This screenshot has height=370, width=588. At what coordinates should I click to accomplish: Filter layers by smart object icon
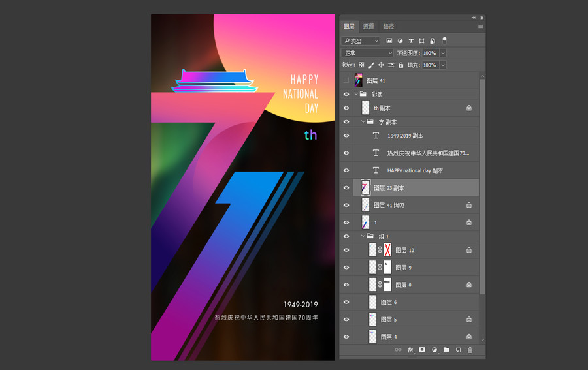pos(433,40)
